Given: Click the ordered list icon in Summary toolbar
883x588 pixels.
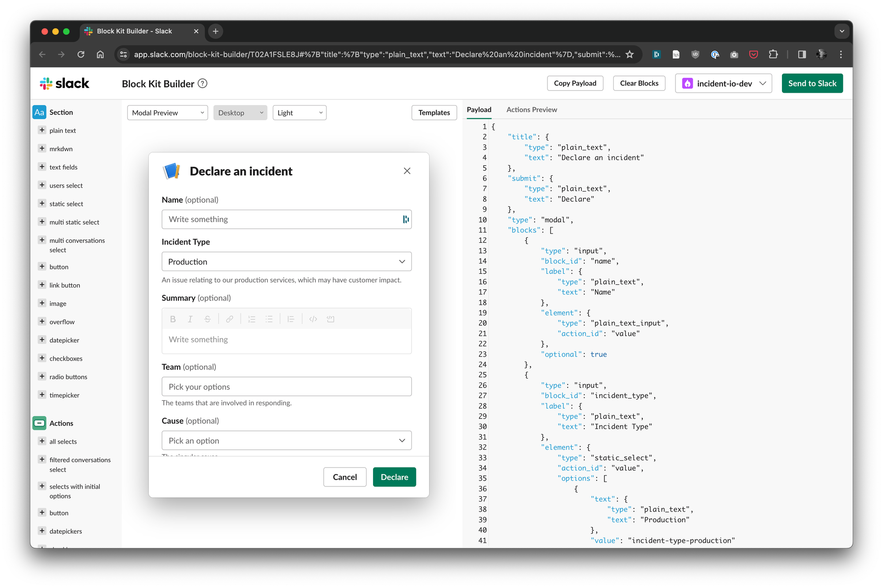Looking at the screenshot, I should tap(252, 319).
